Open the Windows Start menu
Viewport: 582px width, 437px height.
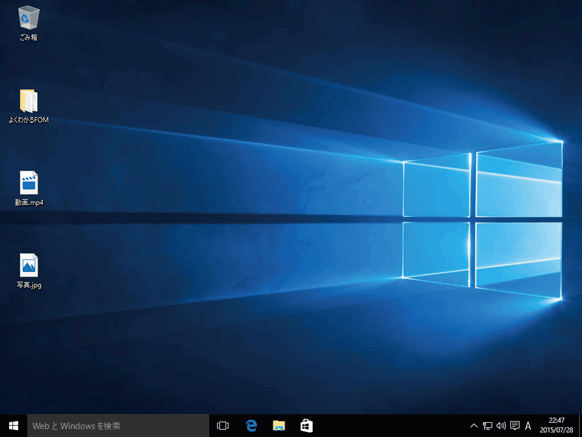pos(13,426)
